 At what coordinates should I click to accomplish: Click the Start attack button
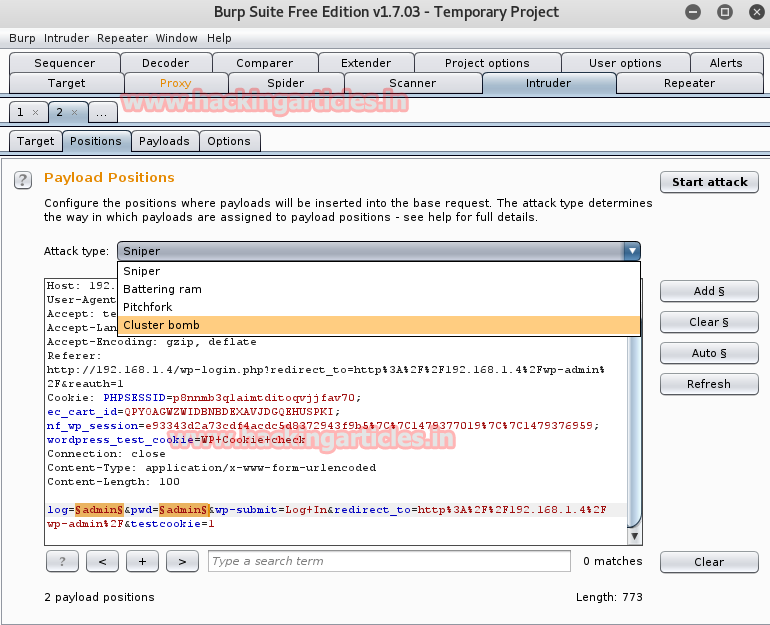pos(710,182)
